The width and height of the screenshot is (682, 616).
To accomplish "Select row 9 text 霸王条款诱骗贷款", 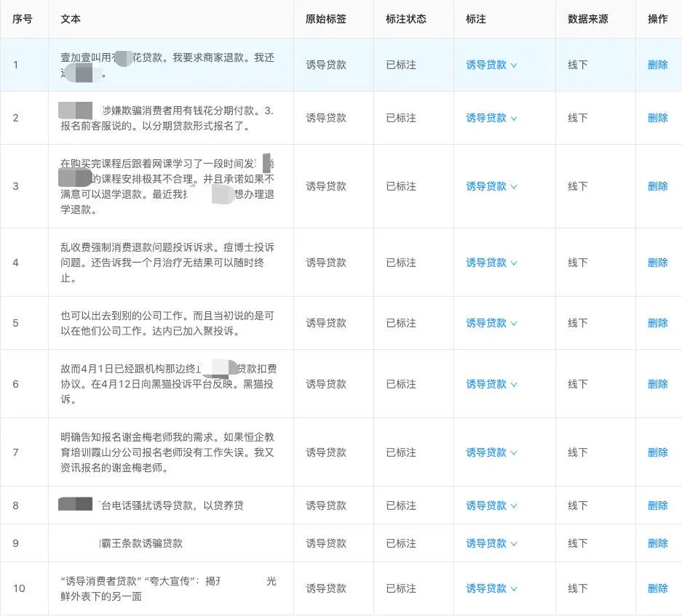I will click(x=141, y=543).
